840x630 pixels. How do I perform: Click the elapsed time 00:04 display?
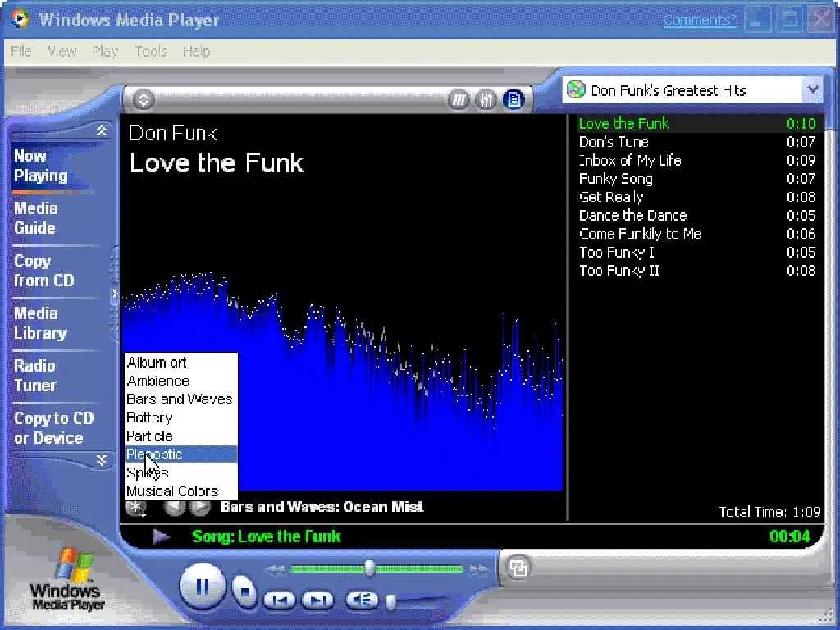[790, 536]
